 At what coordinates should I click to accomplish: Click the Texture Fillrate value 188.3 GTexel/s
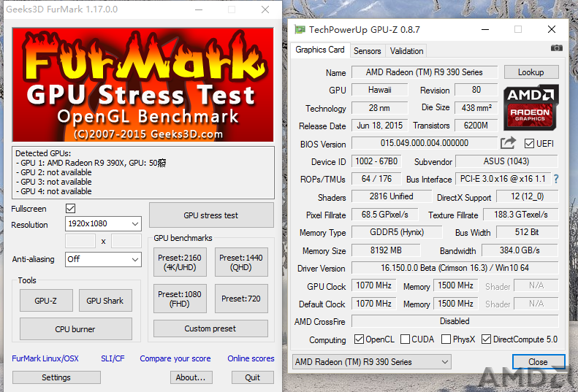pos(521,215)
